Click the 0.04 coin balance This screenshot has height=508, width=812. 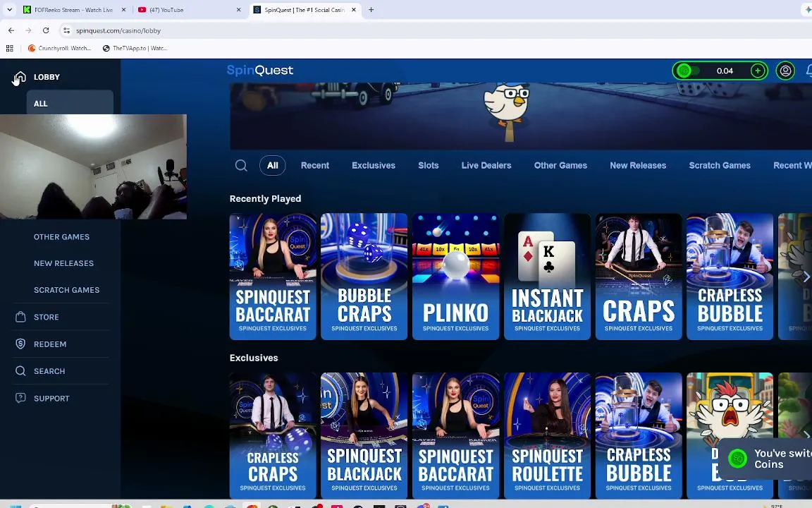(725, 71)
